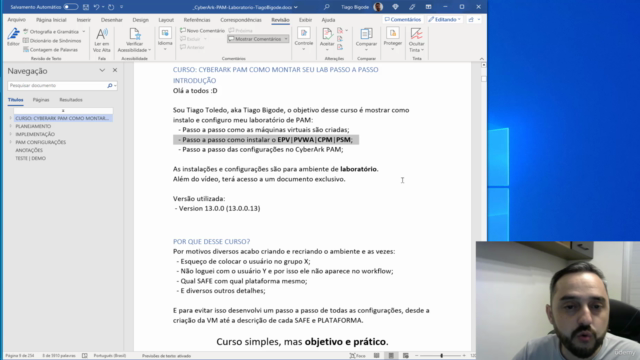640x360 pixels.
Task: Open the Idioma language tool
Action: click(165, 39)
